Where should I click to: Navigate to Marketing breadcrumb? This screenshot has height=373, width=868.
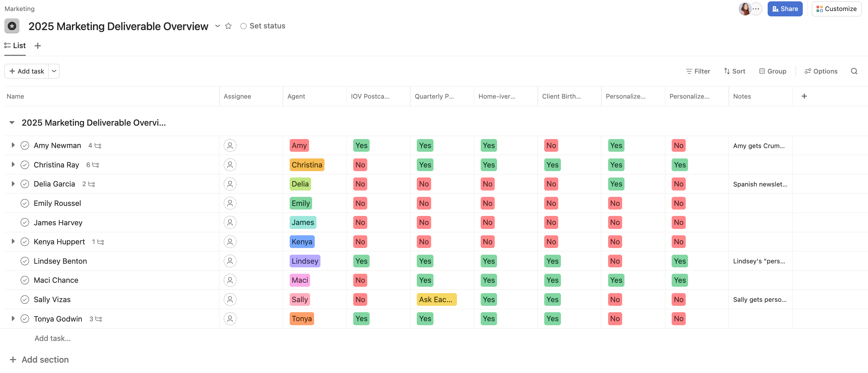(x=19, y=8)
